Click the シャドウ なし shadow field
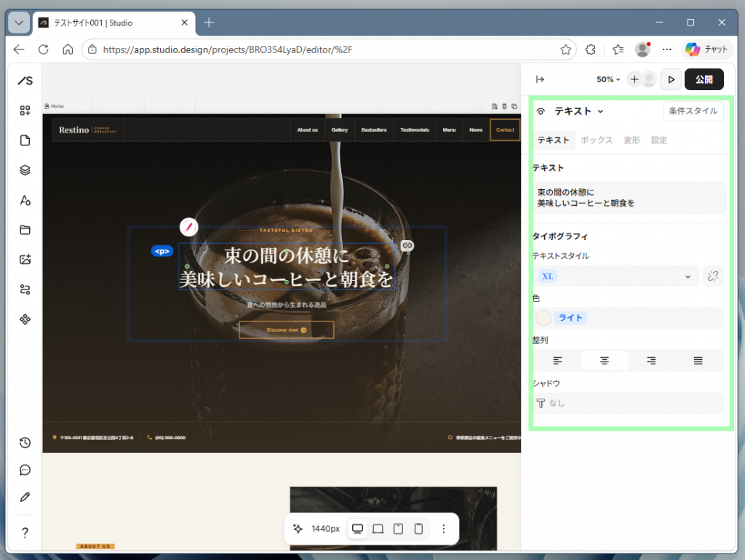 click(x=628, y=403)
